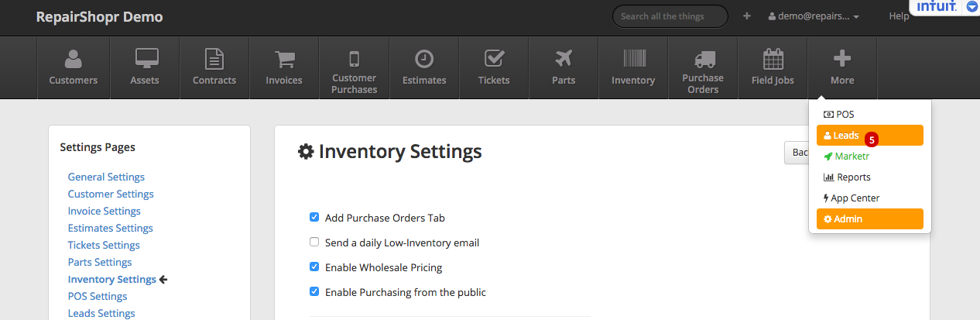Open Tickets checkmark icon
The width and height of the screenshot is (980, 320).
494,59
